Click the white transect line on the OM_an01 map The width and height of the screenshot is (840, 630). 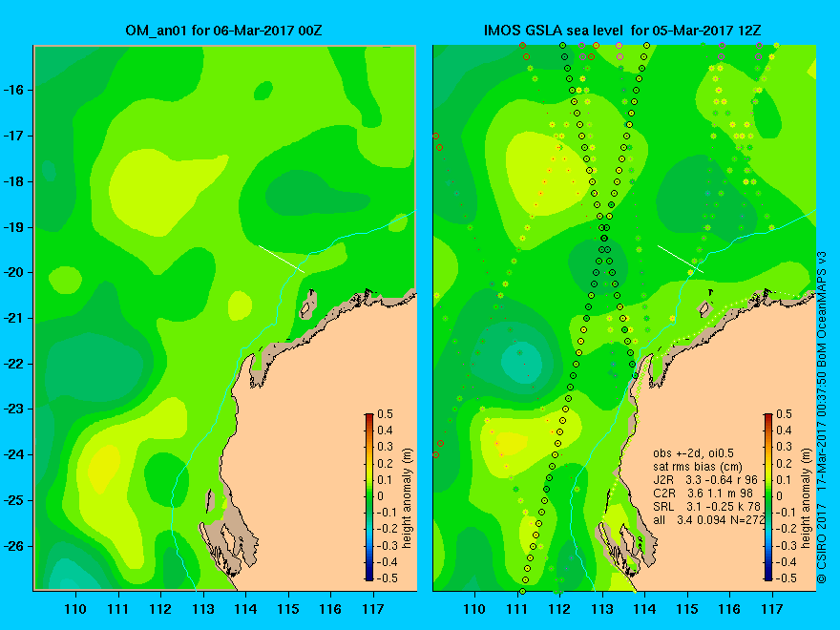(282, 260)
